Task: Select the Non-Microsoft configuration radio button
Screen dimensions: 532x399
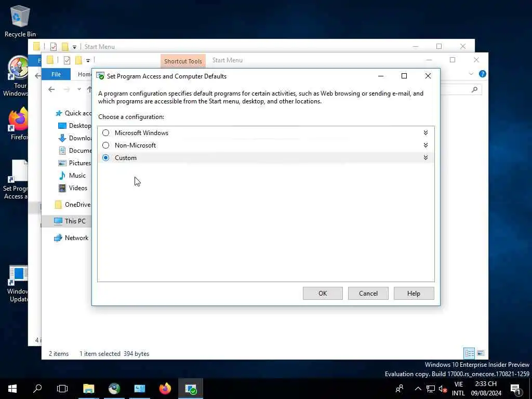Action: (x=106, y=145)
